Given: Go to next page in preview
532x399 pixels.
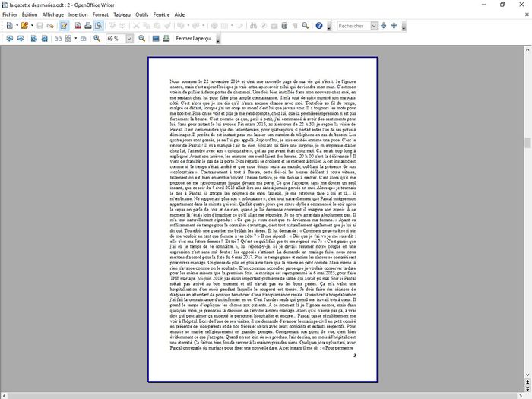Looking at the screenshot, I should tap(21, 39).
